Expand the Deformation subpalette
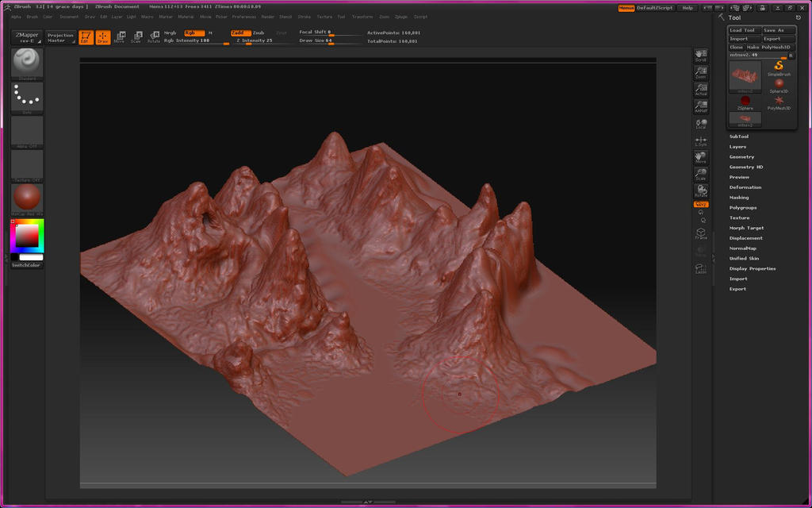The height and width of the screenshot is (508, 812). (x=745, y=187)
